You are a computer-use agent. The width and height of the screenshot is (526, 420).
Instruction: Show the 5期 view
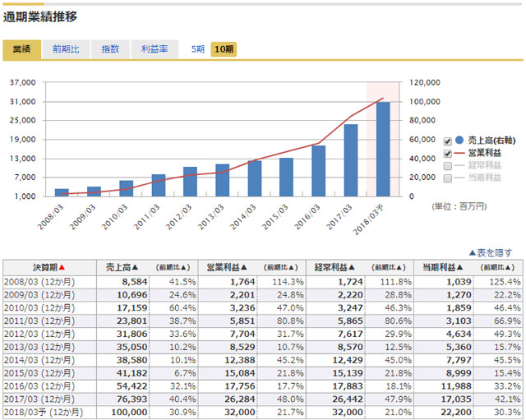(x=198, y=49)
